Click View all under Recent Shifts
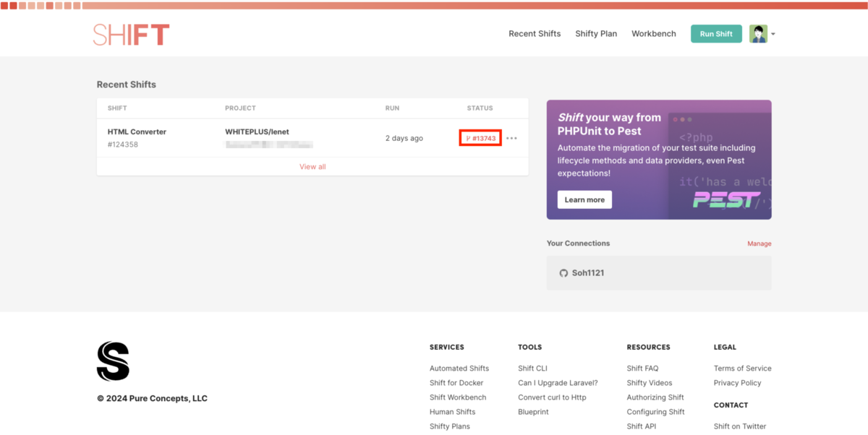 312,167
